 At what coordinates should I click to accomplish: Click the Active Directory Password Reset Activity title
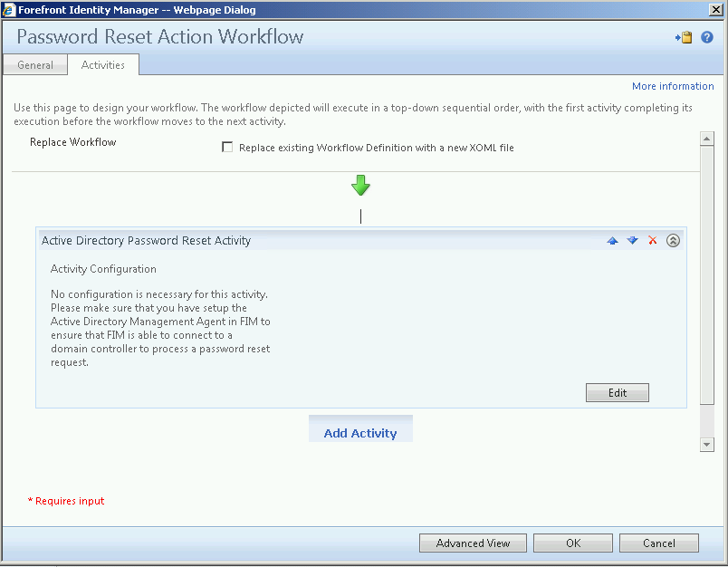[x=146, y=241]
